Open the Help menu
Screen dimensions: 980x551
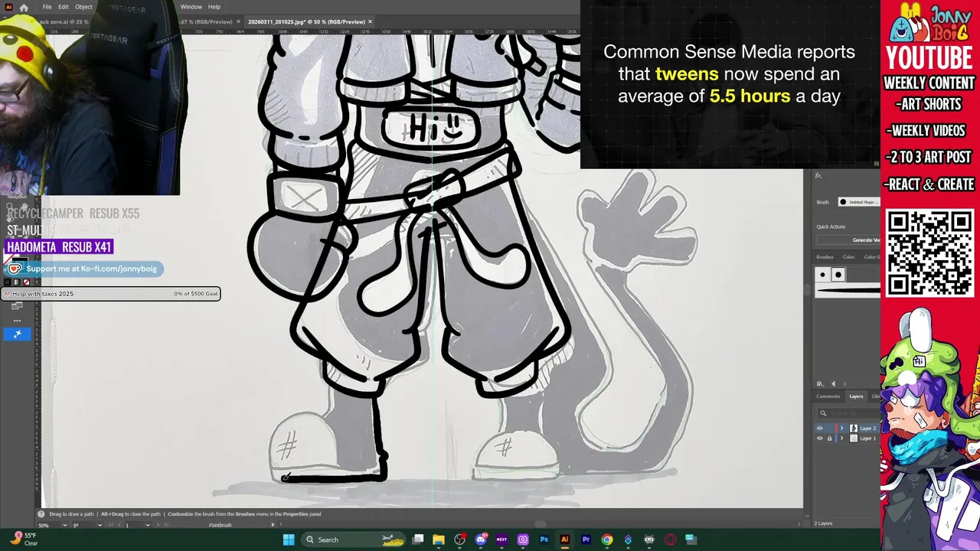tap(214, 7)
